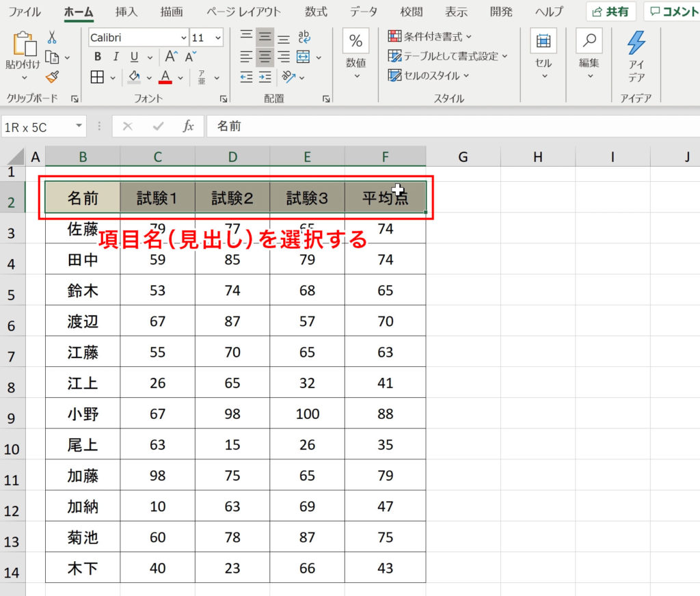The height and width of the screenshot is (596, 700).
Task: Open the Cells (セル) group button
Action: click(543, 53)
